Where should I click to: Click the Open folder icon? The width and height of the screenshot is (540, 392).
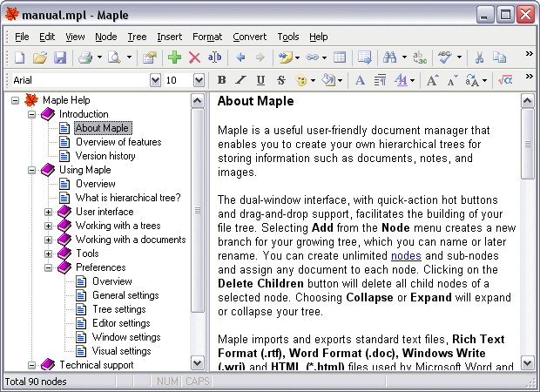40,57
